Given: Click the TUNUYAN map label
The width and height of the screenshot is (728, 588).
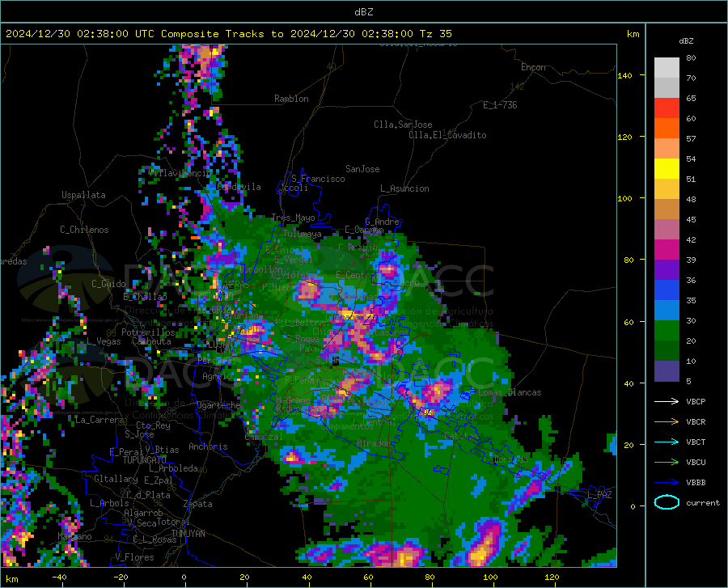Looking at the screenshot, I should (188, 534).
